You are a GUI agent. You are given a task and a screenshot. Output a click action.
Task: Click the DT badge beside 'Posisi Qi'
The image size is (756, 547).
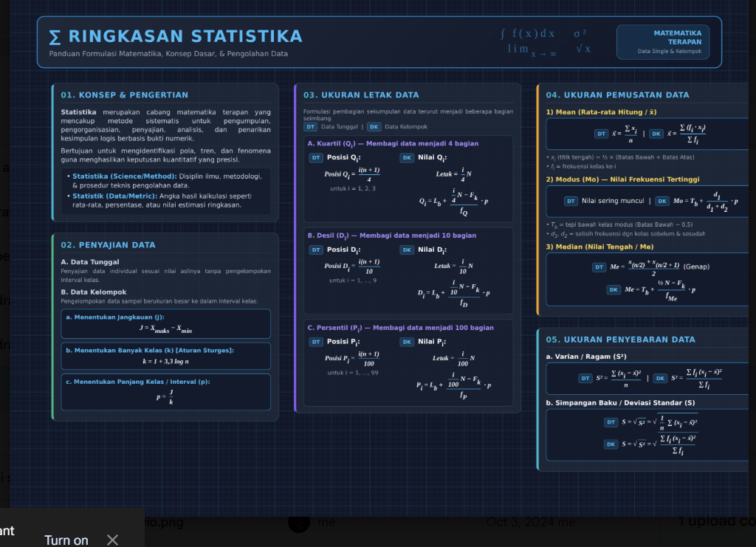316,157
